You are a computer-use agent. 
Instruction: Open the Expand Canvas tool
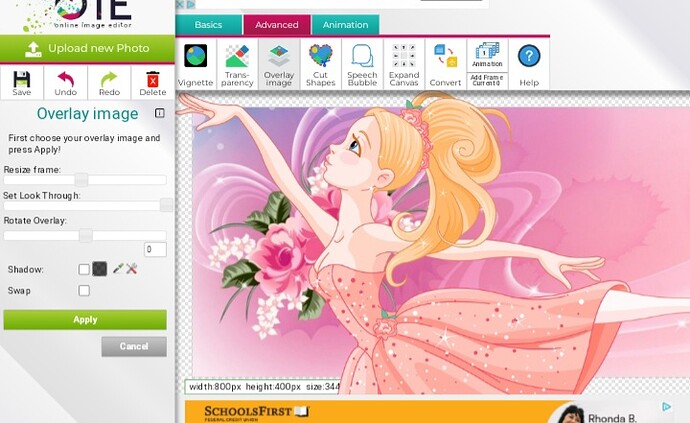pyautogui.click(x=404, y=63)
